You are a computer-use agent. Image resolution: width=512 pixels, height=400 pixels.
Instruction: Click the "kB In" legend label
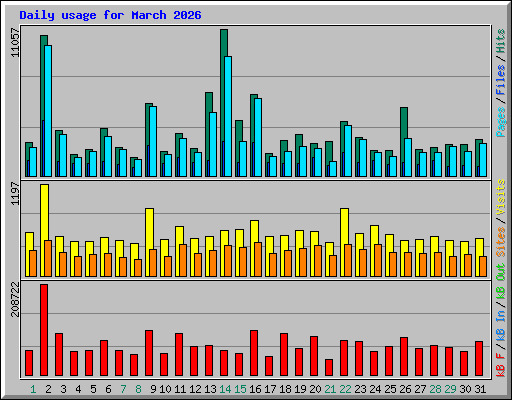(x=500, y=326)
